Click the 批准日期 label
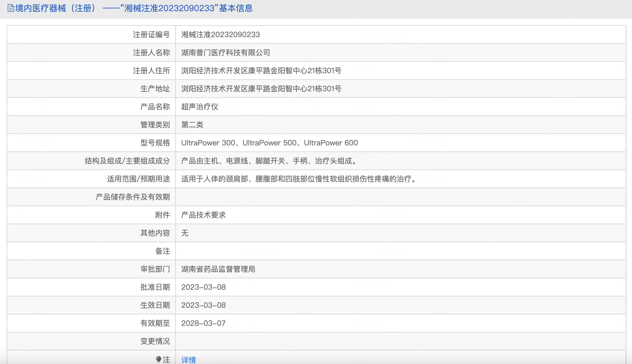Screen dimensions: 632x364 pos(155,287)
